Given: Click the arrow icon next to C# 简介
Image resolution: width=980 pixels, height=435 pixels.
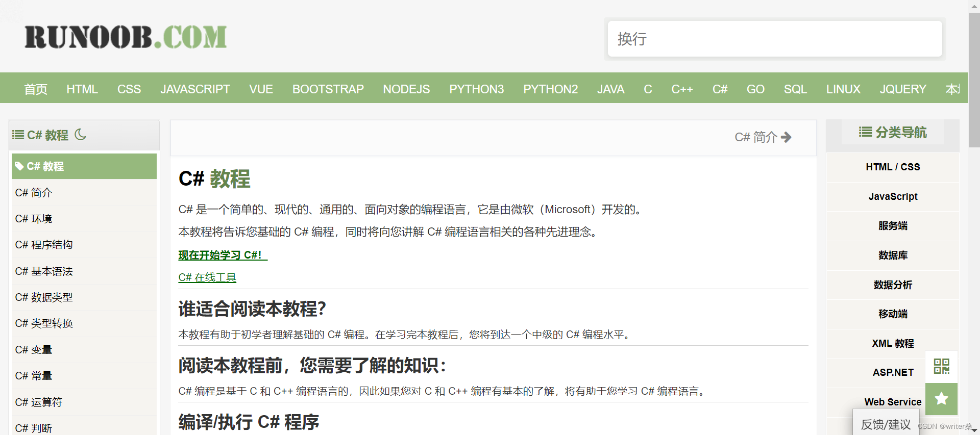Looking at the screenshot, I should point(786,137).
